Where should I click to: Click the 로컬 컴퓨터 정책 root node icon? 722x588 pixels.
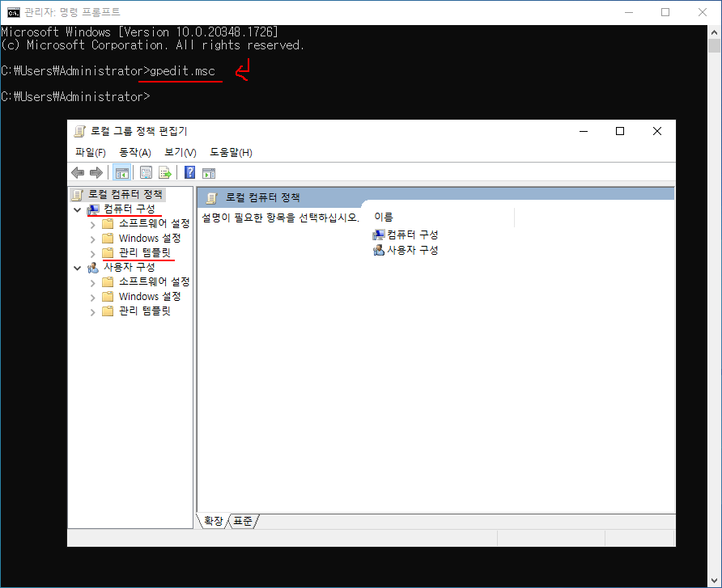click(78, 195)
